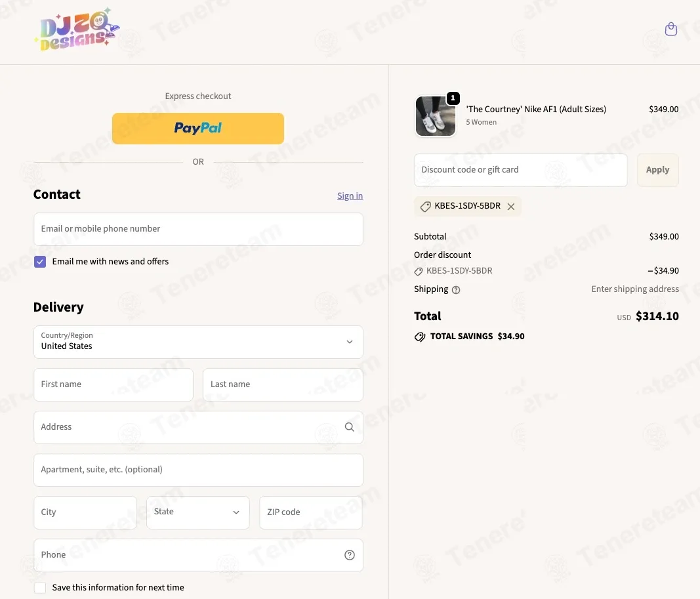Focus the Discount code or gift card field

(x=520, y=170)
